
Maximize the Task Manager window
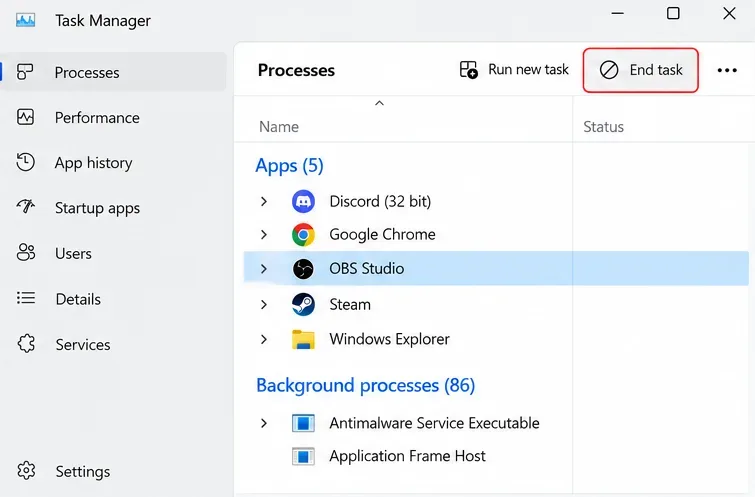click(673, 13)
